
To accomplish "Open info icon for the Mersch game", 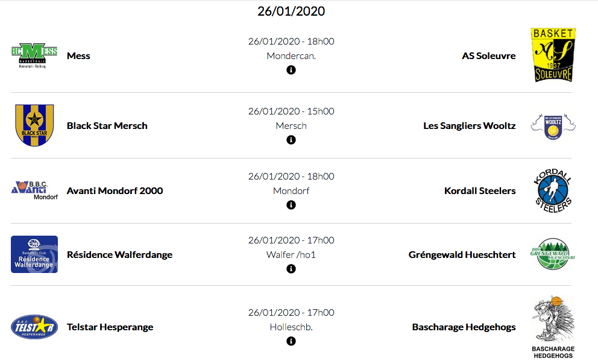I will click(x=291, y=140).
